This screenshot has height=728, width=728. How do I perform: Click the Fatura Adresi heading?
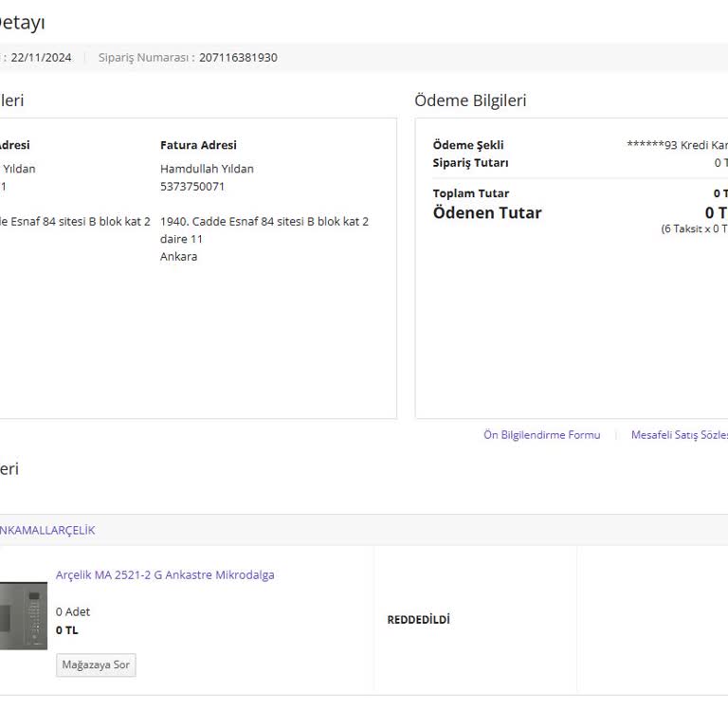tap(198, 145)
